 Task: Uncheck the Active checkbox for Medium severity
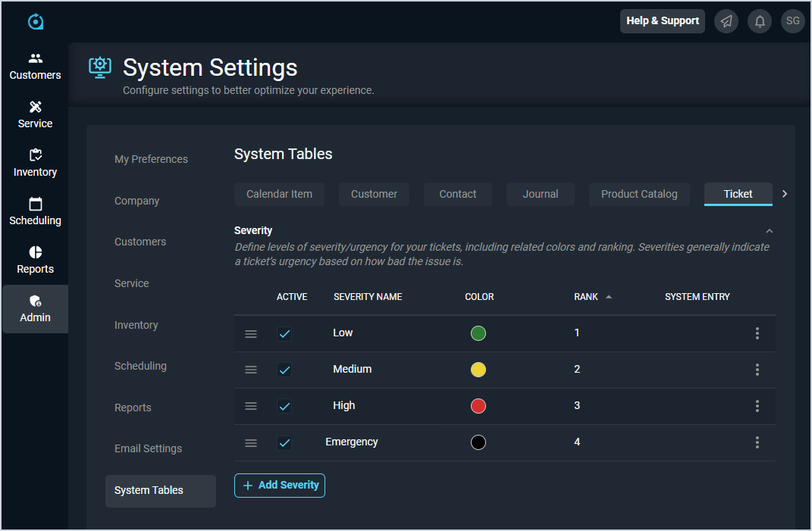pyautogui.click(x=284, y=370)
